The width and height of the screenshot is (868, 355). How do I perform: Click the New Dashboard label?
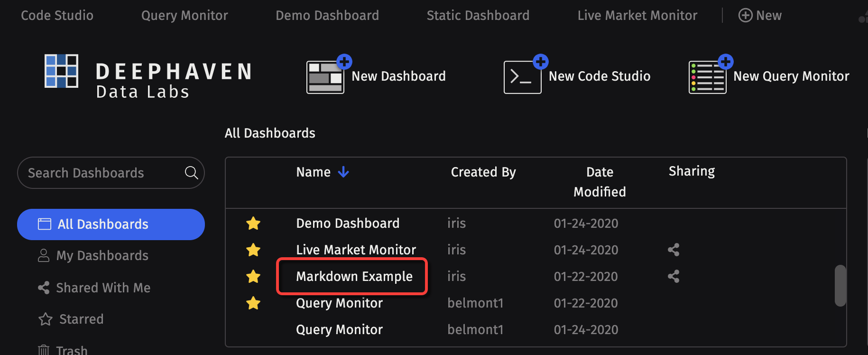399,76
